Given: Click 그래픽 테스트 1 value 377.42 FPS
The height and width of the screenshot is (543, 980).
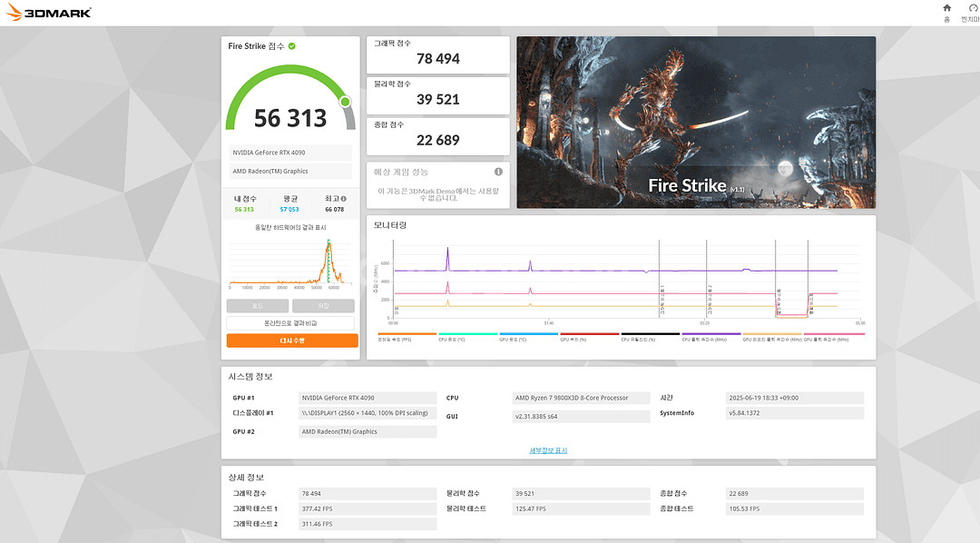Looking at the screenshot, I should point(367,508).
